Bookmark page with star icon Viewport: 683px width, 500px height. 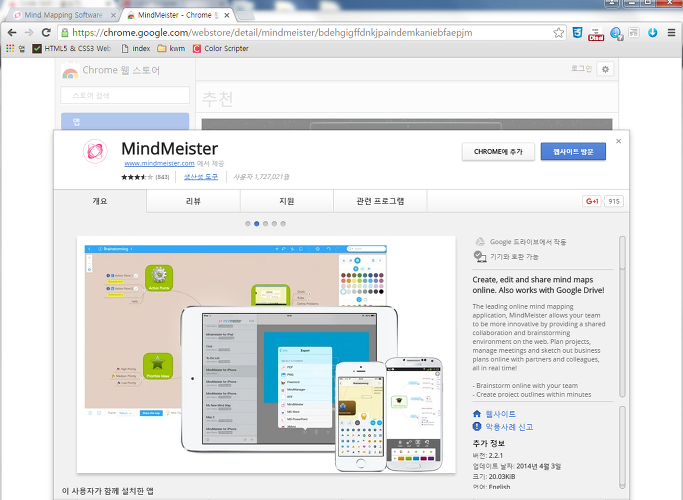(558, 33)
